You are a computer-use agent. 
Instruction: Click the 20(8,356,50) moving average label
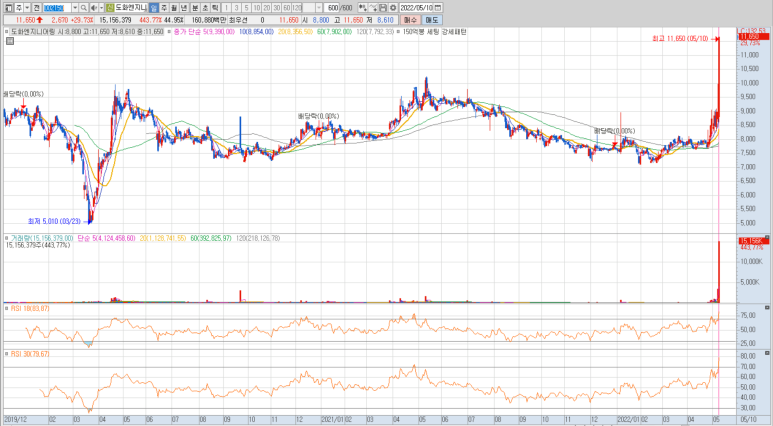click(295, 32)
